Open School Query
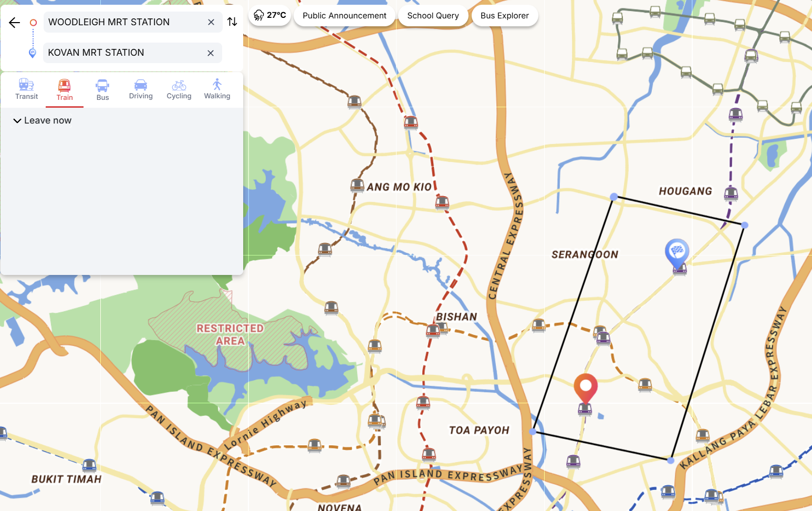 point(433,16)
